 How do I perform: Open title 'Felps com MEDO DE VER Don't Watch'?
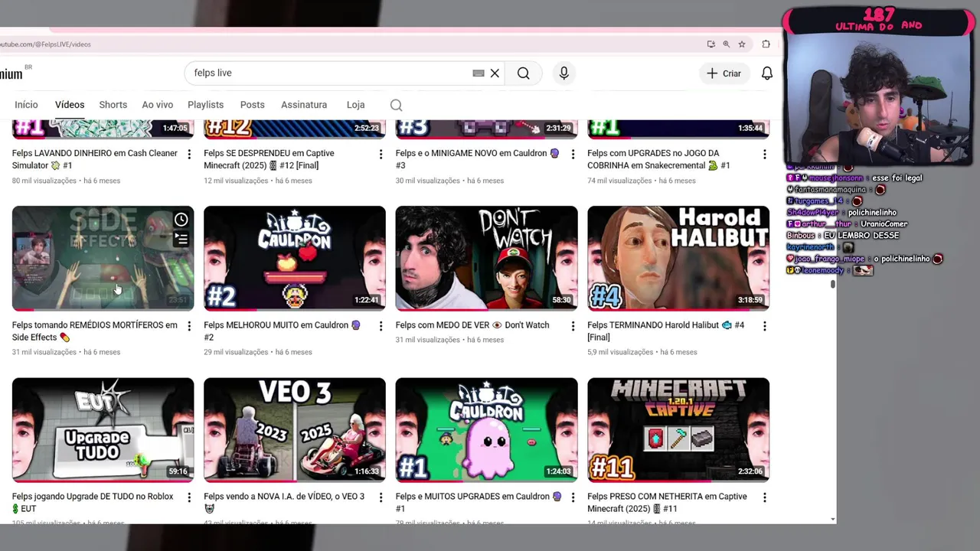472,325
